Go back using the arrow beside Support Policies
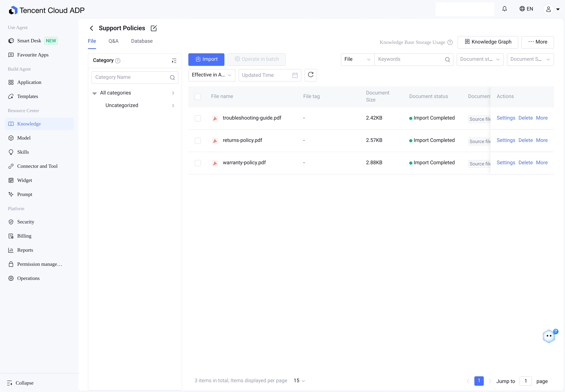Screen dimensions: 565x392 tap(91, 28)
